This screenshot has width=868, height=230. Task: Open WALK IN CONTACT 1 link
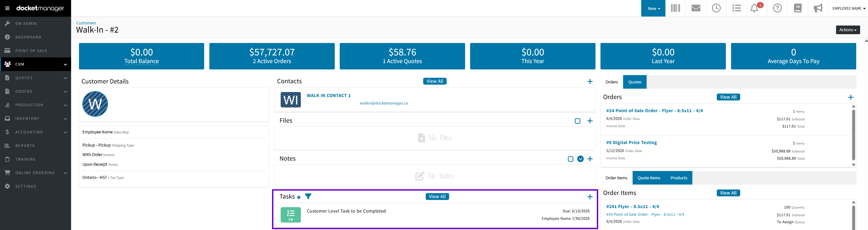(329, 96)
